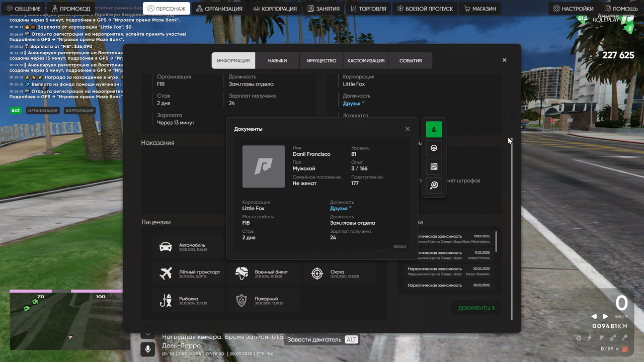Select the Корпорация chat filter

click(79, 111)
